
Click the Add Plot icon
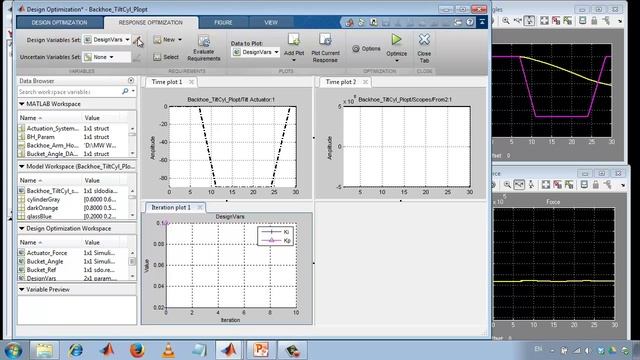click(294, 40)
